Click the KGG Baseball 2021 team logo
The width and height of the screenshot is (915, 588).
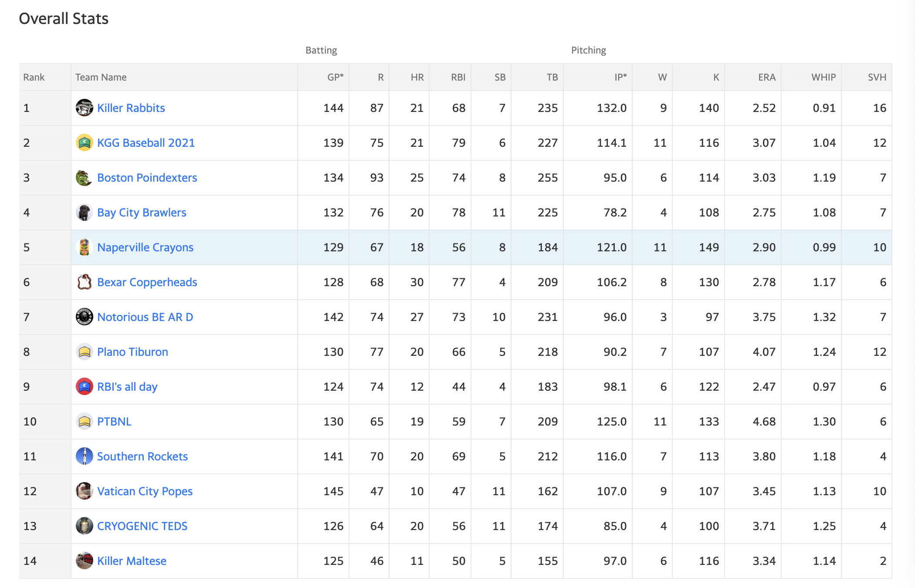click(84, 142)
